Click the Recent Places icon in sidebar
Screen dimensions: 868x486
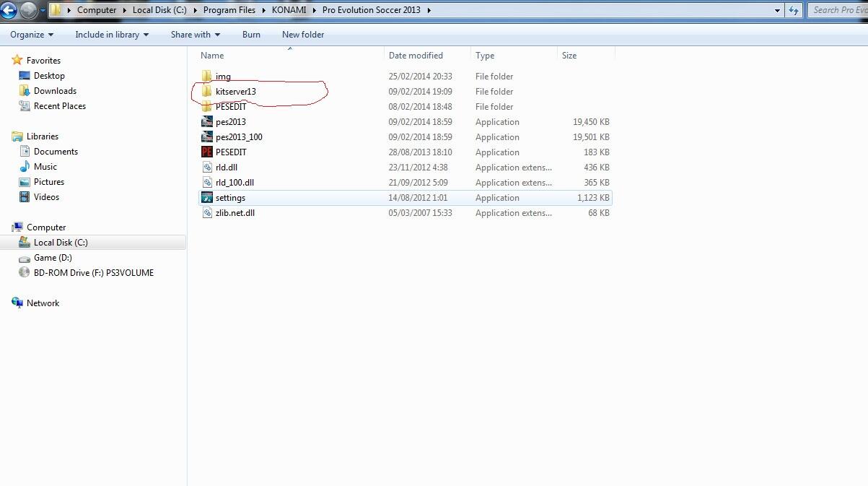[25, 106]
